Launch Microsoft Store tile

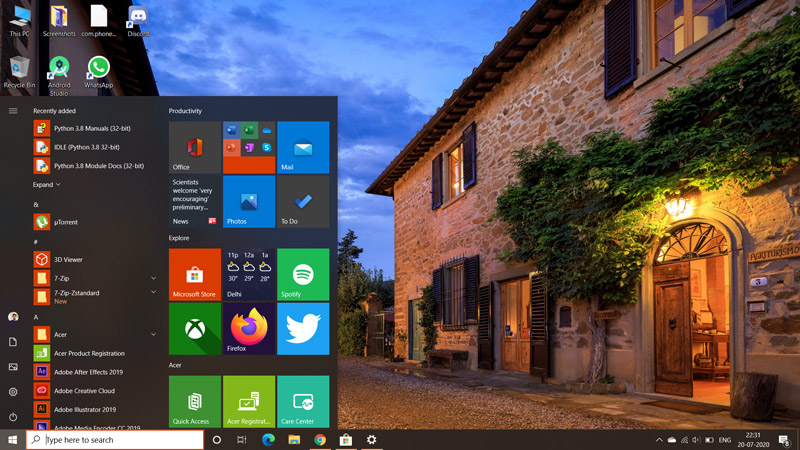(195, 274)
